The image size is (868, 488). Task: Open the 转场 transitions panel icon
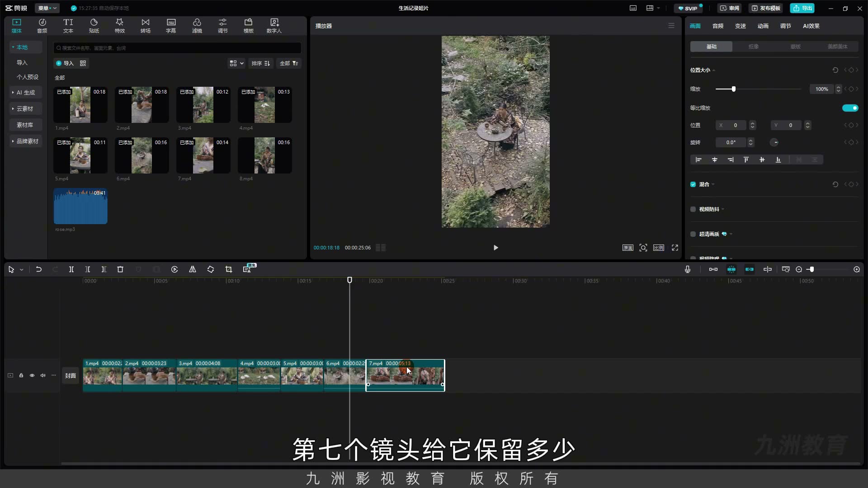click(x=145, y=26)
